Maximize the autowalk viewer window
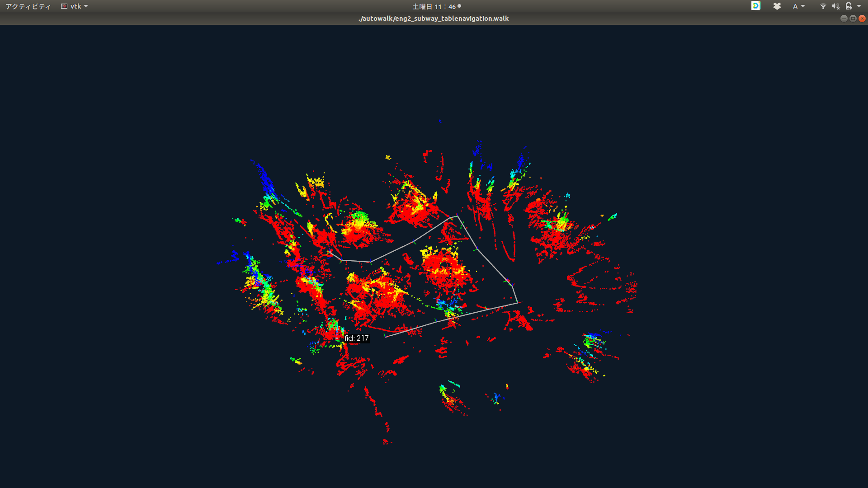The image size is (868, 488). click(x=853, y=19)
